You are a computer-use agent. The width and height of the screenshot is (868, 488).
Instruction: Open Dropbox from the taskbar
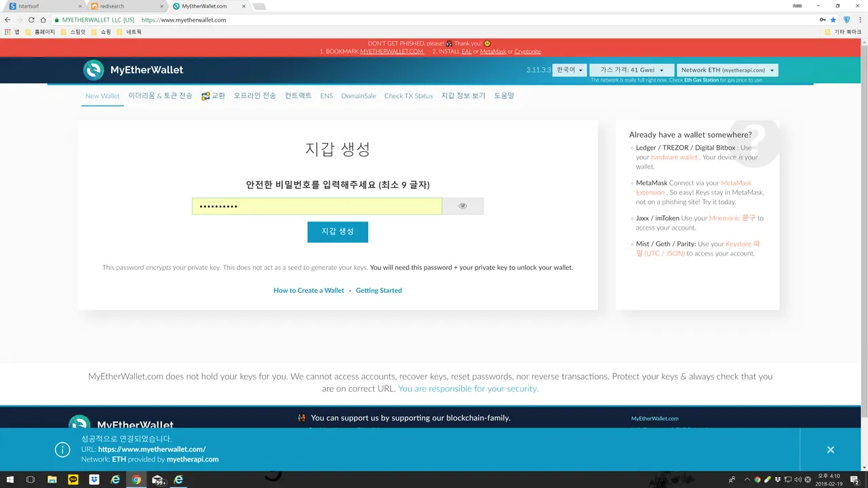click(94, 479)
